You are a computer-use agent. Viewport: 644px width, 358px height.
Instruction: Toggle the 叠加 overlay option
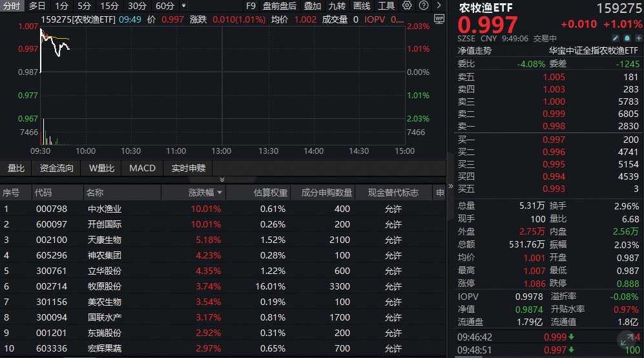[x=313, y=6]
